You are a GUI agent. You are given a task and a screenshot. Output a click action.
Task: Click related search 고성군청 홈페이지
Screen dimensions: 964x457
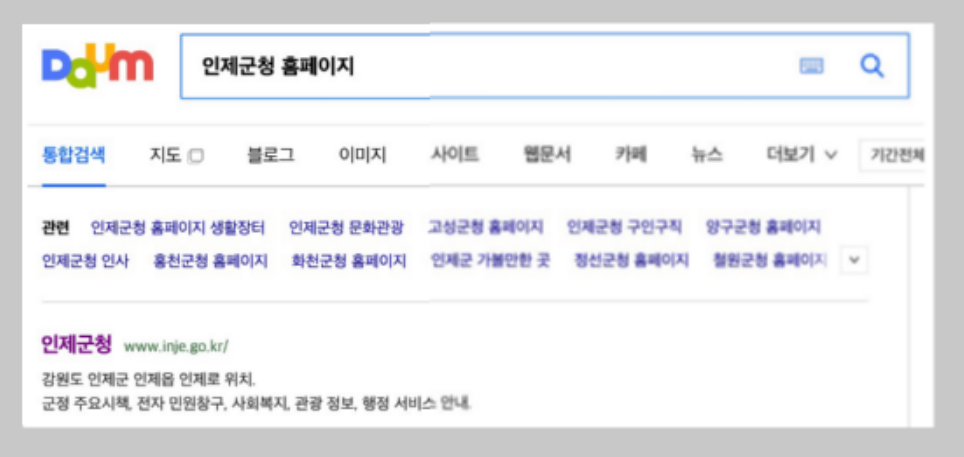486,228
